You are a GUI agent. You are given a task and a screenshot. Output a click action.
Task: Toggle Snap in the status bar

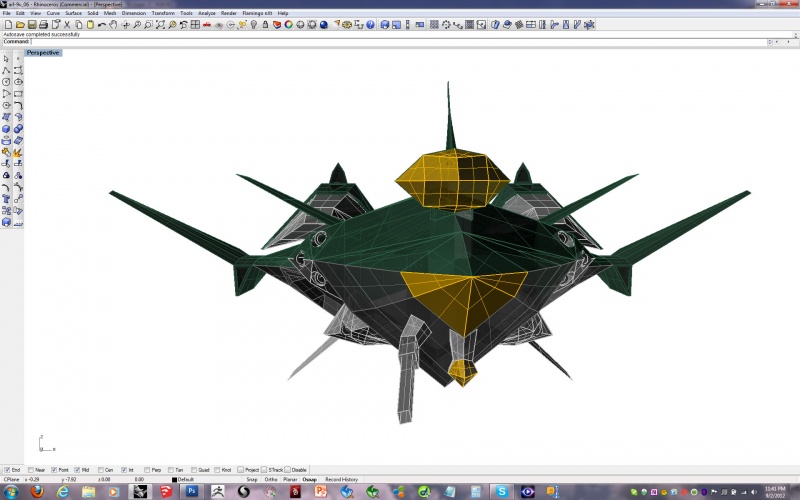252,480
